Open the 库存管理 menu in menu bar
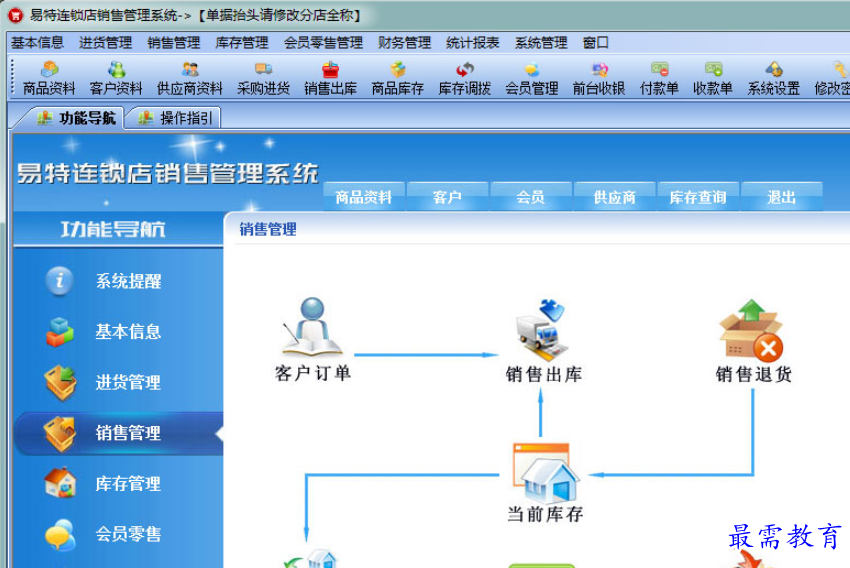Viewport: 850px width, 568px height. [x=242, y=42]
